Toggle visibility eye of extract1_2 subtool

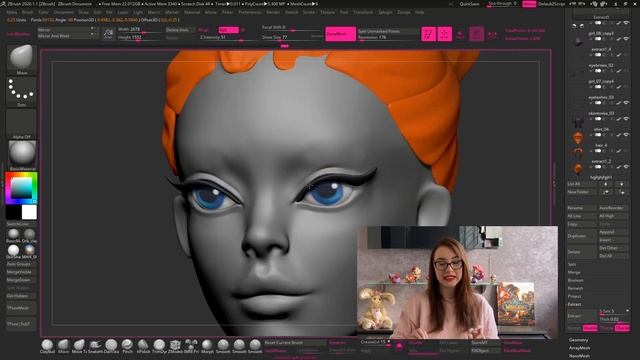click(x=626, y=167)
